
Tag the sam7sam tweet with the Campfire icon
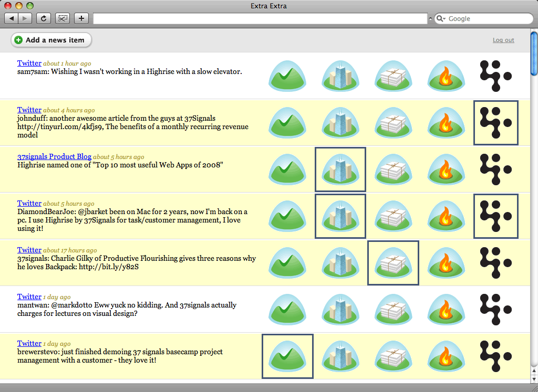click(446, 76)
